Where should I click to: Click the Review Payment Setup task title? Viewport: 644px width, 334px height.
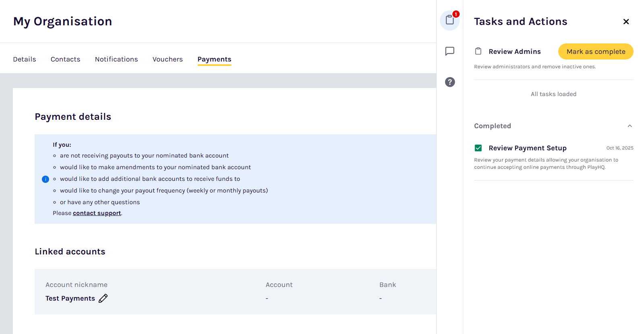point(527,148)
